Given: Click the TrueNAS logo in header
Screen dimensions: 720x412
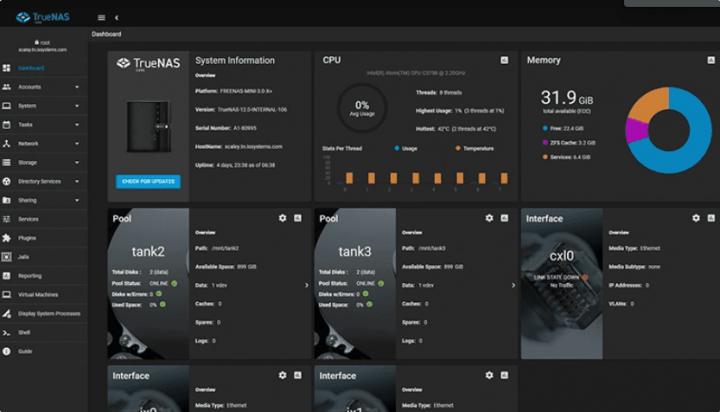Looking at the screenshot, I should click(43, 17).
